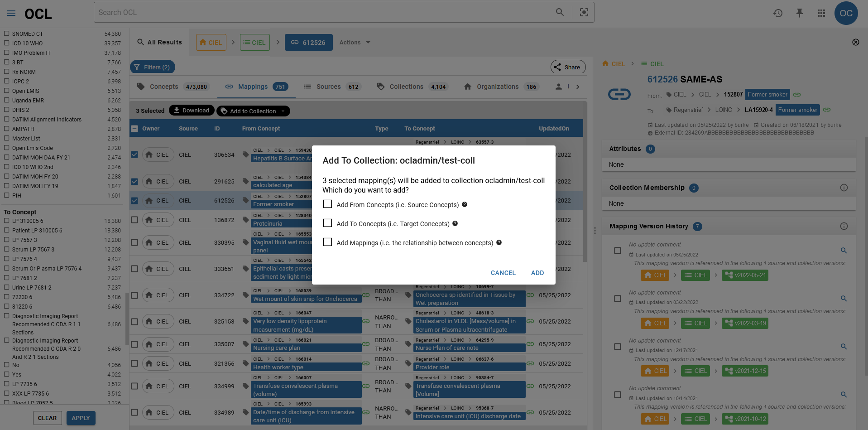Open the Add to Collection dropdown arrow
868x430 pixels.
(283, 111)
